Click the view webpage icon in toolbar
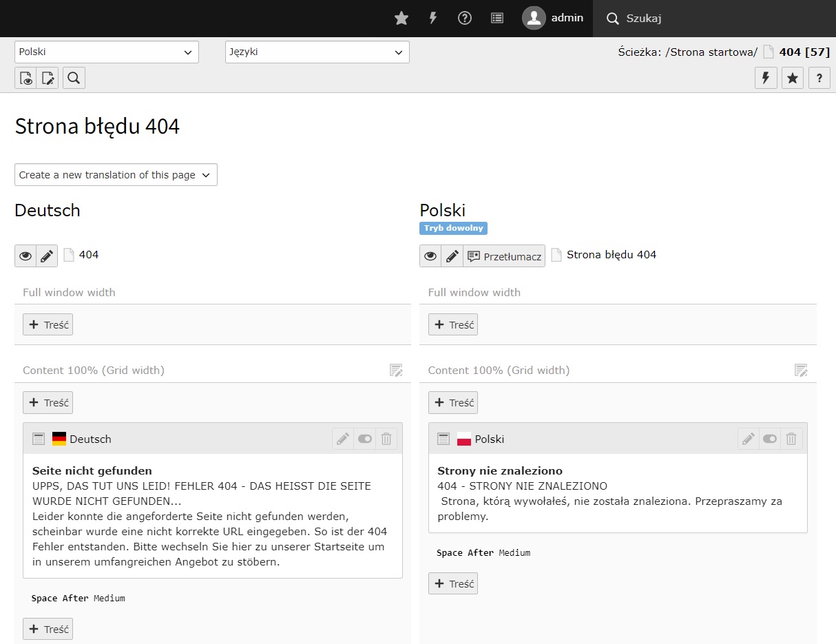The height and width of the screenshot is (644, 836). pos(26,79)
